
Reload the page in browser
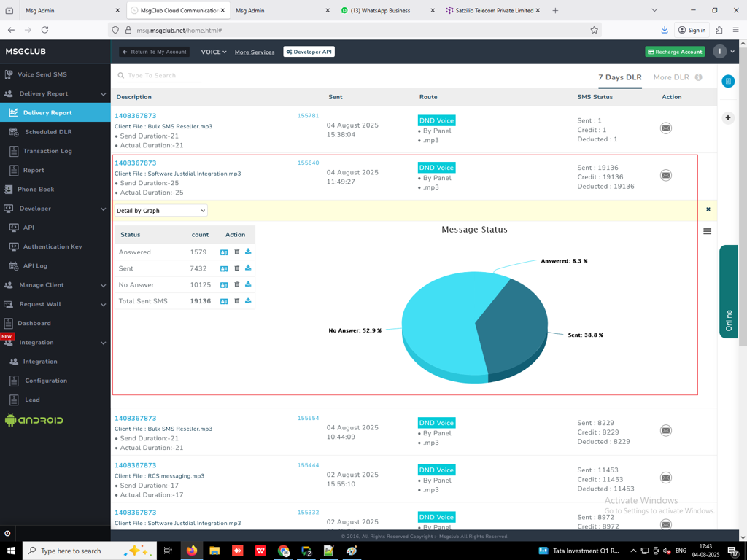44,30
